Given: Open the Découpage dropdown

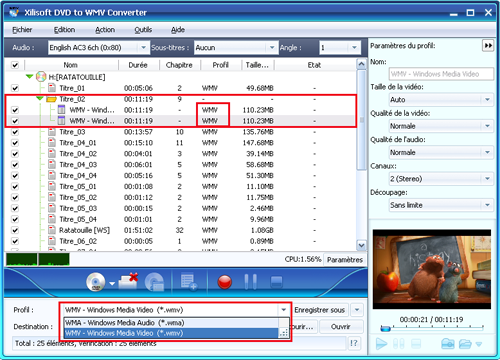Looking at the screenshot, I should [441, 205].
